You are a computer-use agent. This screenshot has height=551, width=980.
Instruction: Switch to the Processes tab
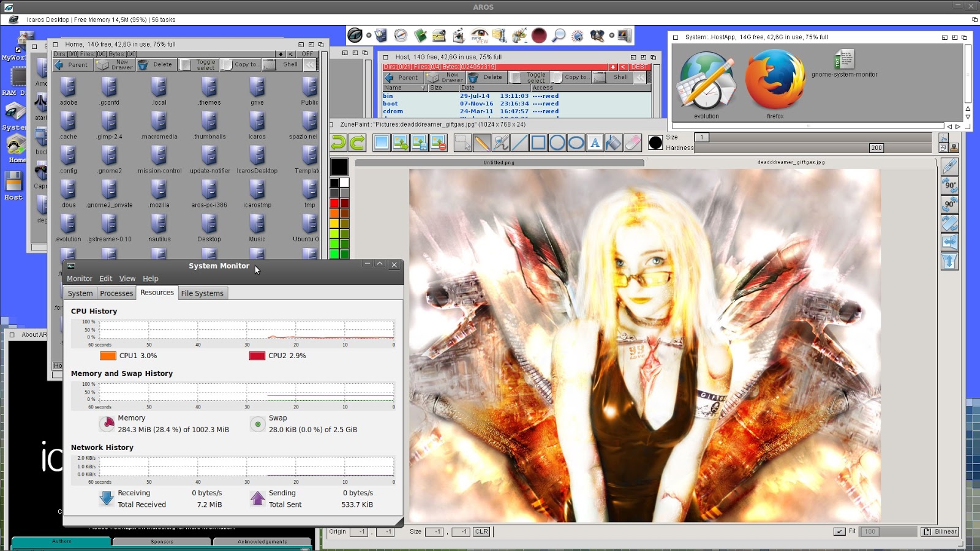click(116, 293)
